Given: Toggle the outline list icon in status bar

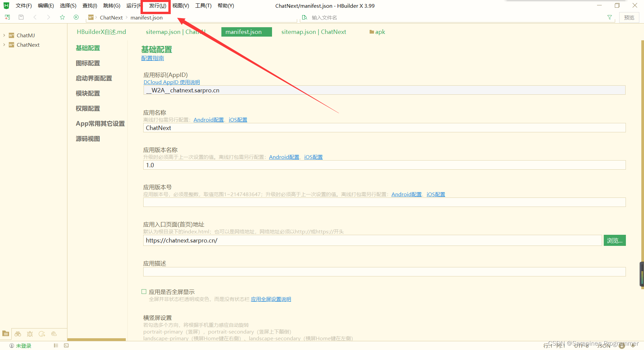Looking at the screenshot, I should point(56,345).
